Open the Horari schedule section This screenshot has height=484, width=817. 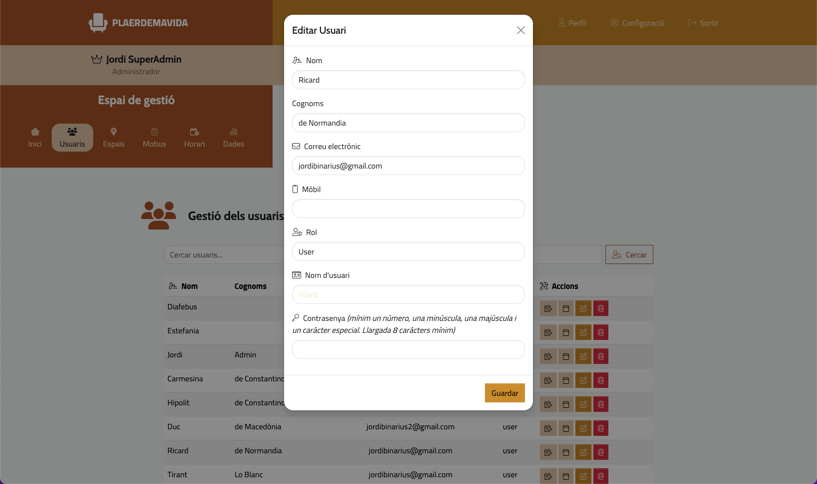(194, 137)
